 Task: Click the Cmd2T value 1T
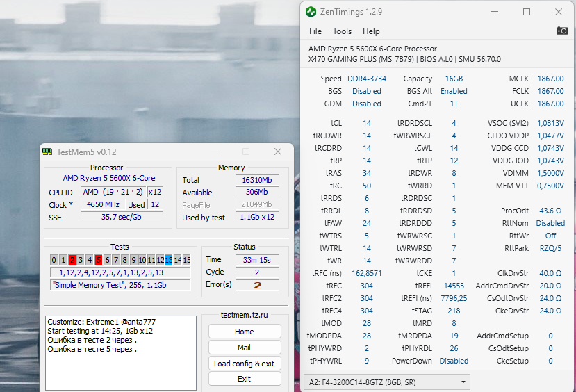tap(454, 104)
